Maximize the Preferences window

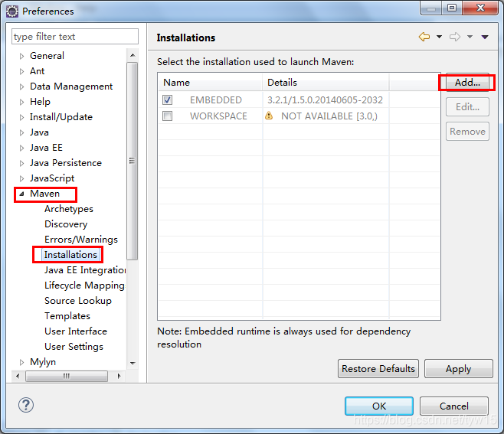(x=452, y=8)
